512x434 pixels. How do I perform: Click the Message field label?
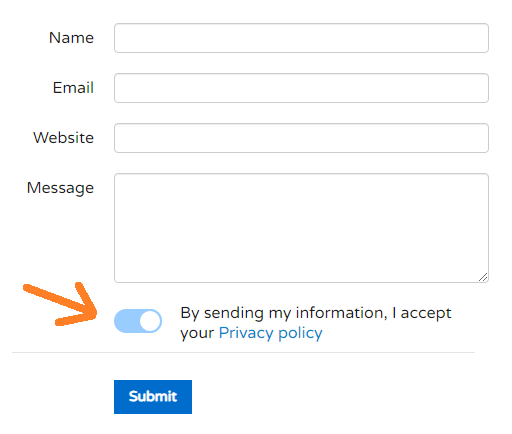(60, 188)
